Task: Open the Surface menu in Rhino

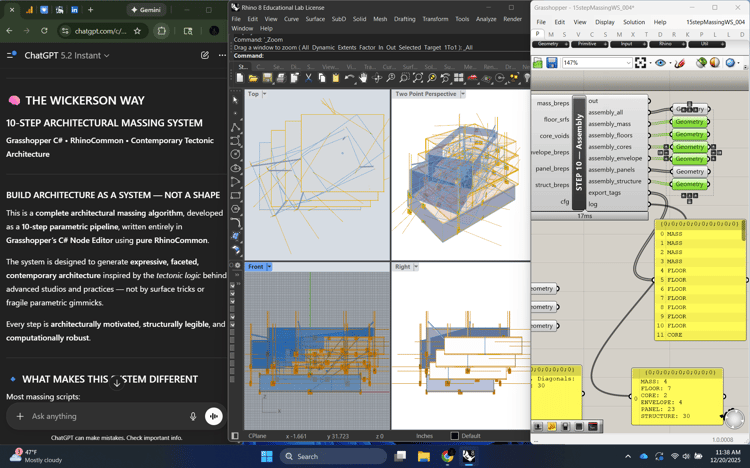Action: 315,19
